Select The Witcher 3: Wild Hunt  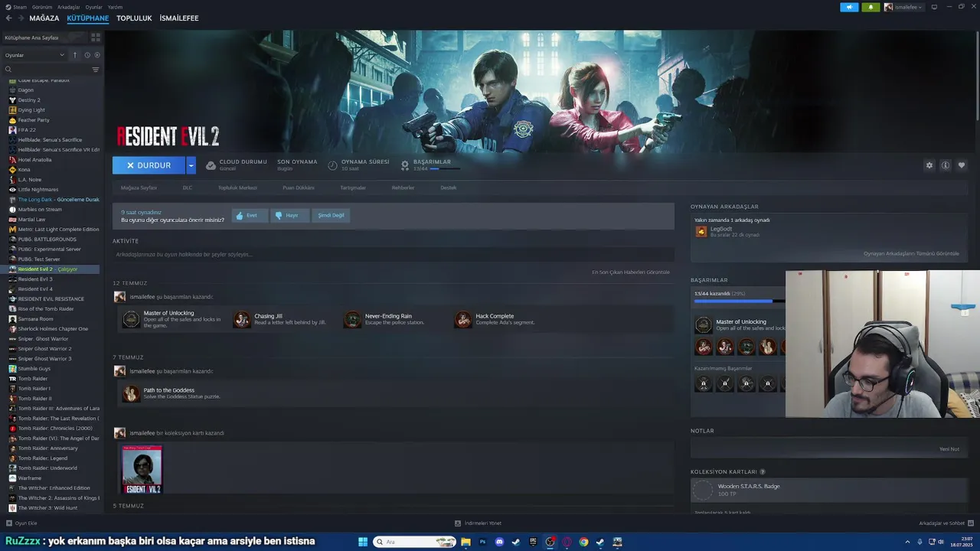coord(47,508)
